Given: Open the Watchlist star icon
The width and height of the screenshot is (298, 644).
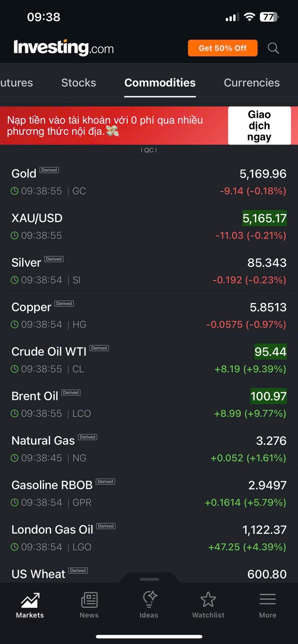Looking at the screenshot, I should tap(208, 600).
